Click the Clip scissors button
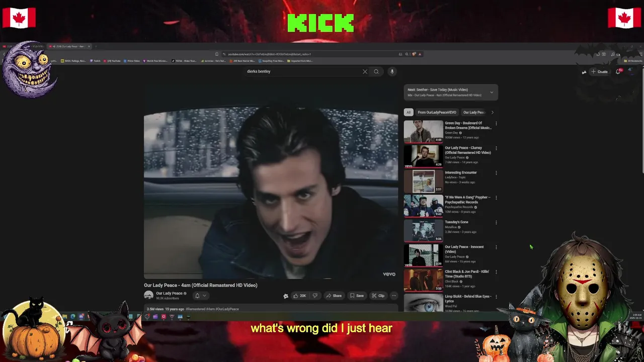 click(378, 296)
